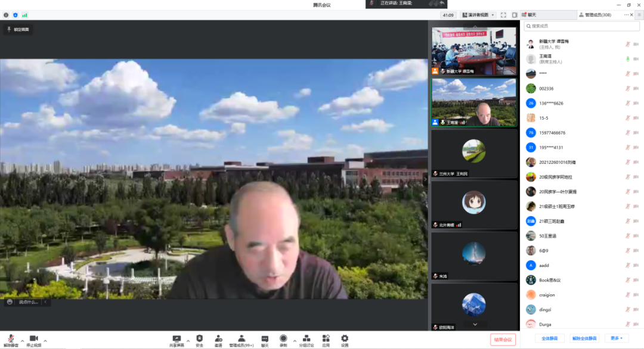
Task: Turn off camera with 停止视频
Action: tap(33, 338)
